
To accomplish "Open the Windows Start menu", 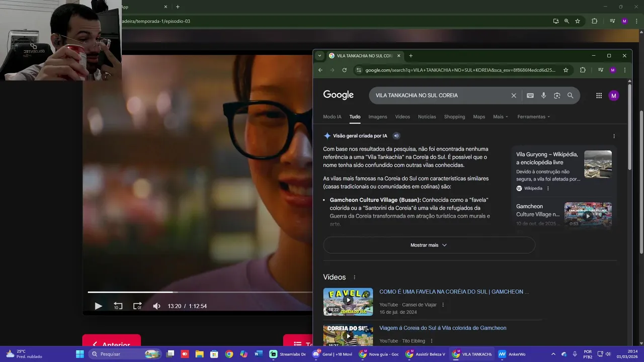I will tap(79, 354).
